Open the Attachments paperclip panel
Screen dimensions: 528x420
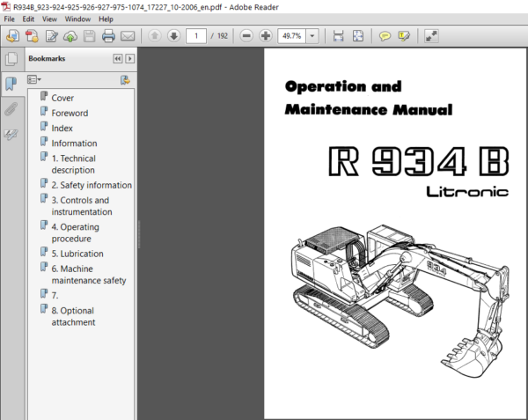point(11,109)
